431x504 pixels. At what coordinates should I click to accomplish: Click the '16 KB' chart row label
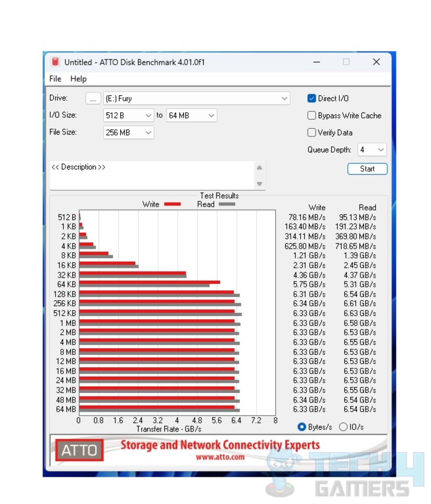67,265
